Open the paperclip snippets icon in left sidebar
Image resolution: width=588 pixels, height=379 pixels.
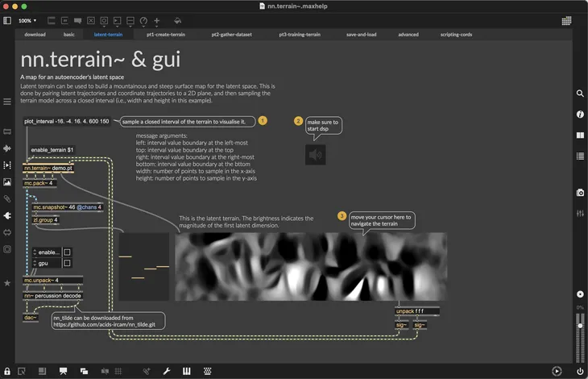pos(7,199)
